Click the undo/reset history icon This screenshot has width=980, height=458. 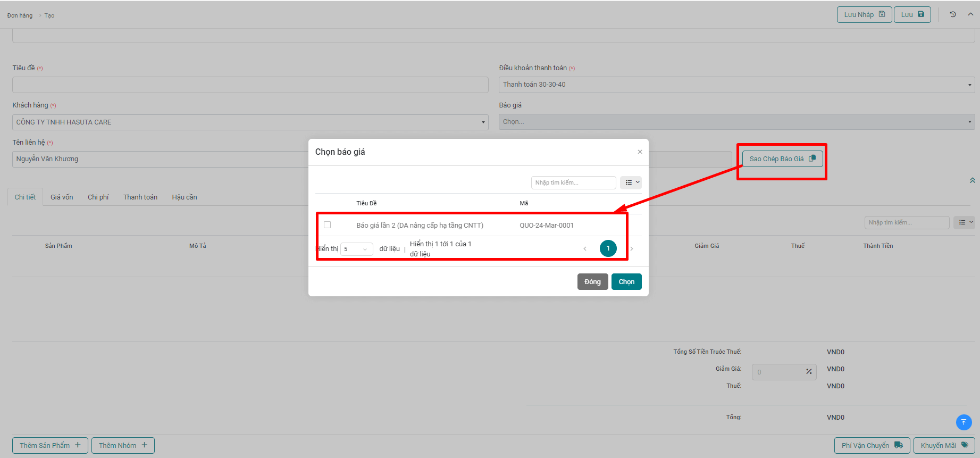953,14
